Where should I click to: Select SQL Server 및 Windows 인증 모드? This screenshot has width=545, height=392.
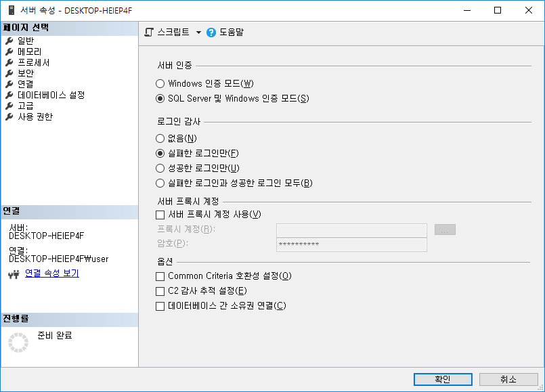[160, 99]
